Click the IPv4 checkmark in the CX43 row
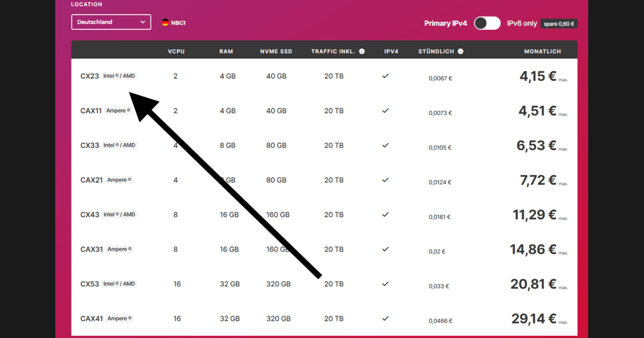 coord(385,215)
